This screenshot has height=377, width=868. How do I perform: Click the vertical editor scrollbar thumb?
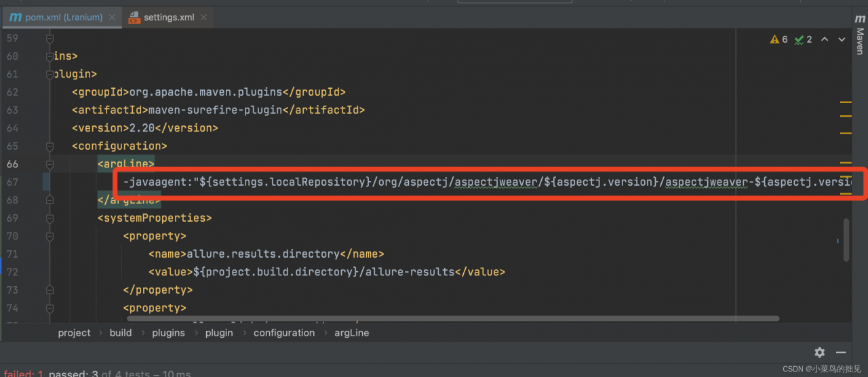[x=846, y=239]
